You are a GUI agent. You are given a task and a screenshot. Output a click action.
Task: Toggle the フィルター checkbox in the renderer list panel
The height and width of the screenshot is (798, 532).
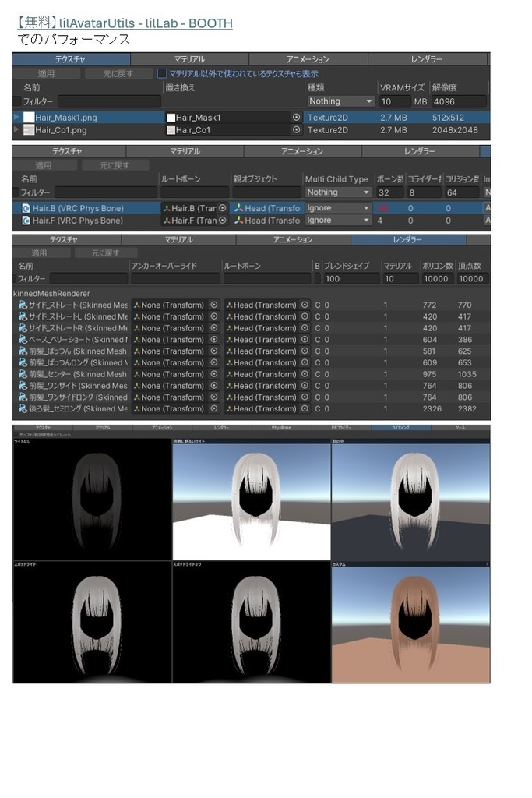[x=15, y=278]
